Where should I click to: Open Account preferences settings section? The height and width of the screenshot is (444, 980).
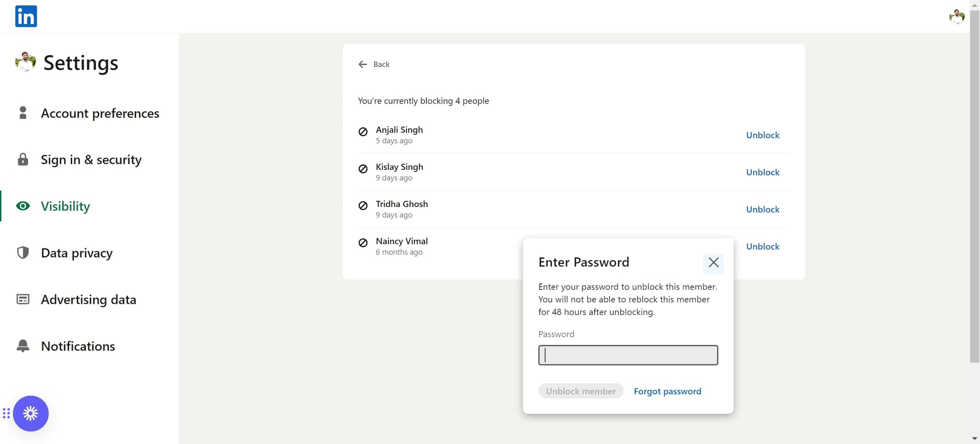(100, 114)
